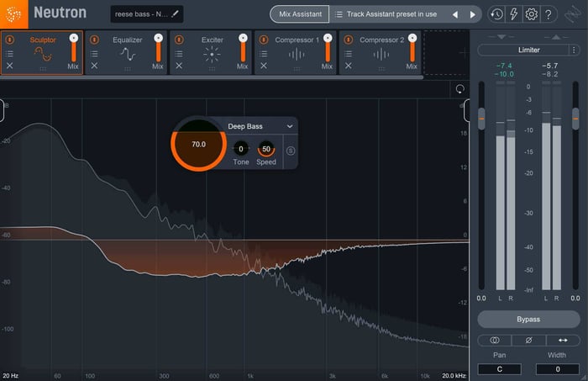Open the Sculptor module preset list icon
The image size is (588, 381).
(x=10, y=54)
